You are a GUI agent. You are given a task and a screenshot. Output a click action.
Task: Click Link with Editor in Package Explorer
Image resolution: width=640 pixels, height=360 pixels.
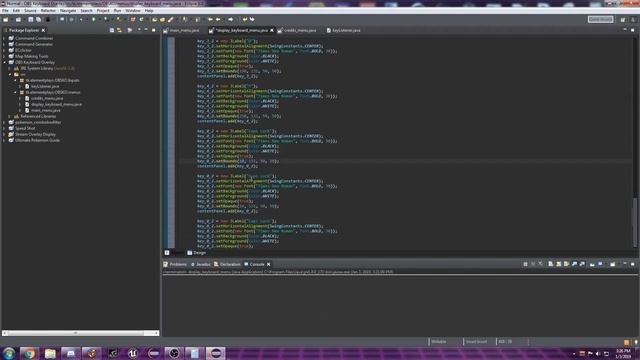(x=120, y=30)
